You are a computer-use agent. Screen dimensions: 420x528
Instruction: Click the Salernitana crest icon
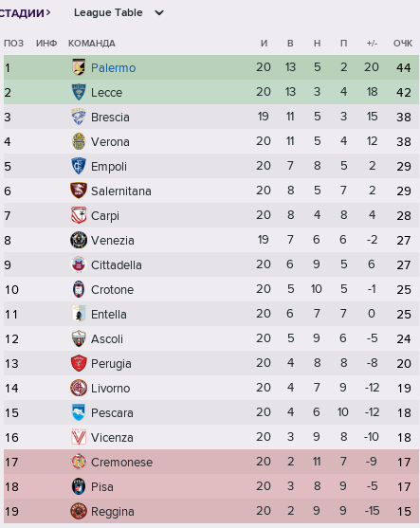coord(79,191)
